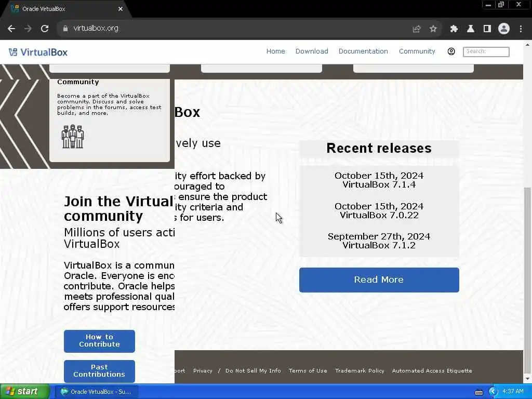Click the Trademark Policy footer link

(x=360, y=371)
